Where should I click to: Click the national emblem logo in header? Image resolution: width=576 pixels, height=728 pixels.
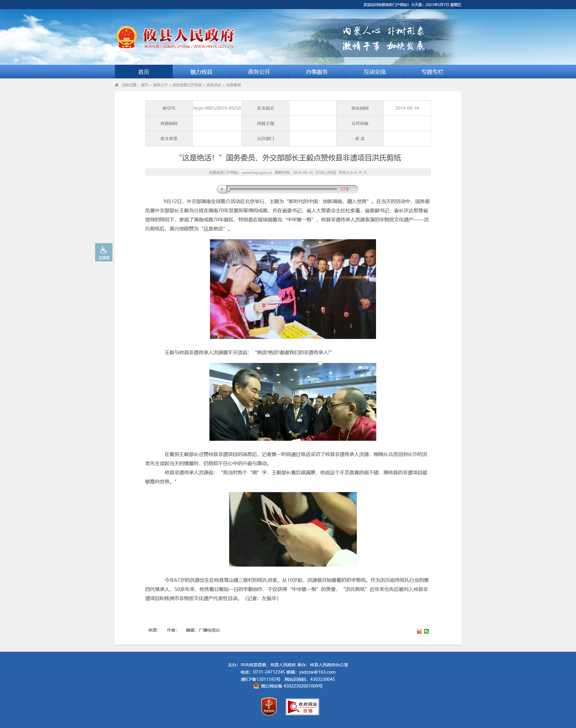pyautogui.click(x=126, y=37)
